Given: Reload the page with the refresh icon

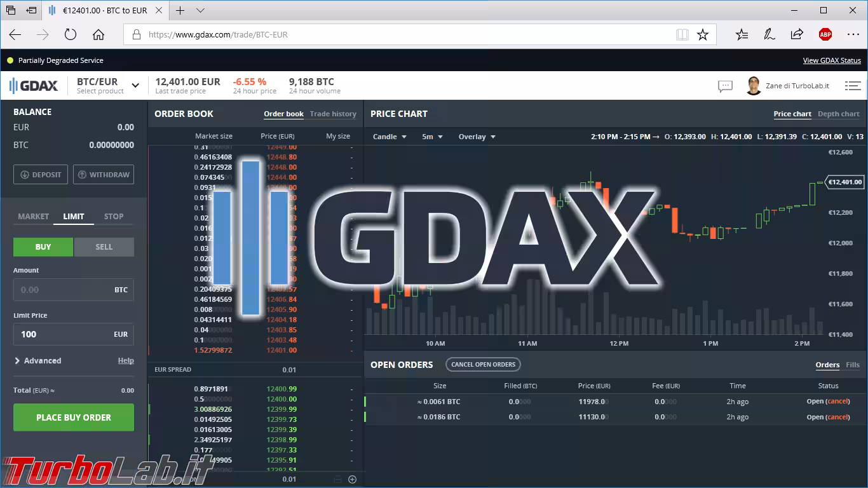Looking at the screenshot, I should pos(70,34).
